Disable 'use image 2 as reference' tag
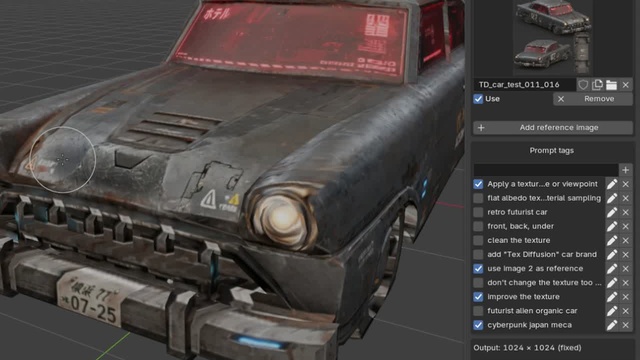Viewport: 640px width, 360px height. 478,269
